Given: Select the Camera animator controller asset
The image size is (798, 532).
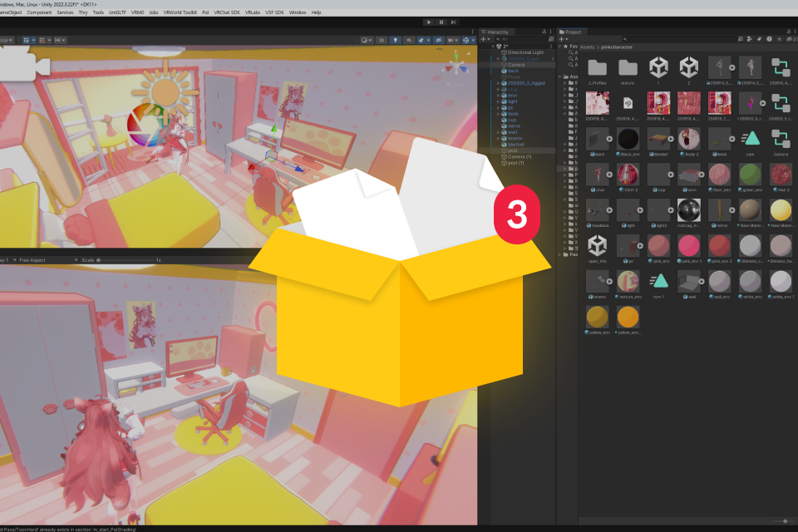Looking at the screenshot, I should [x=781, y=142].
